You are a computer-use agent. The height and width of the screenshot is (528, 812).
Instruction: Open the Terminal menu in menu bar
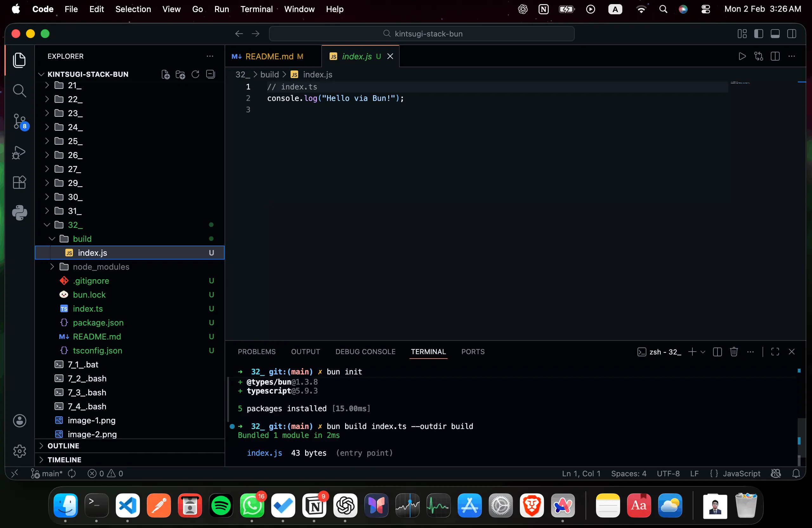pyautogui.click(x=256, y=9)
